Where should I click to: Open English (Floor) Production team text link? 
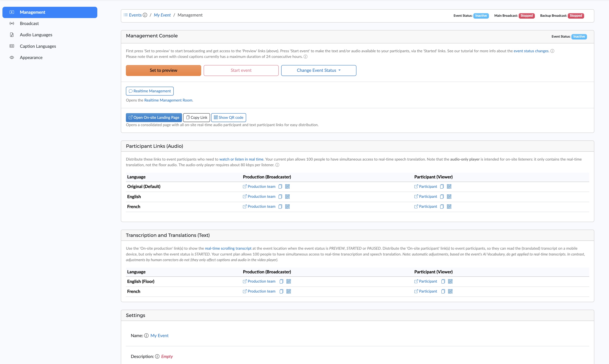pos(259,281)
